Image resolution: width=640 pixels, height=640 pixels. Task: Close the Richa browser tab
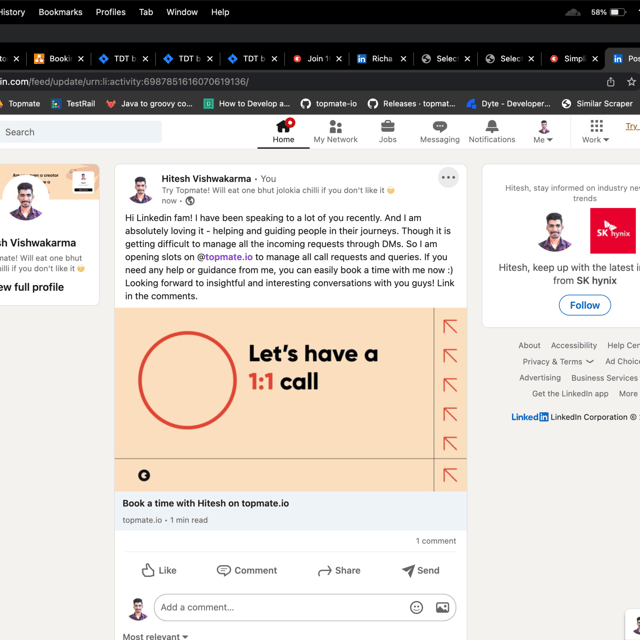[403, 59]
